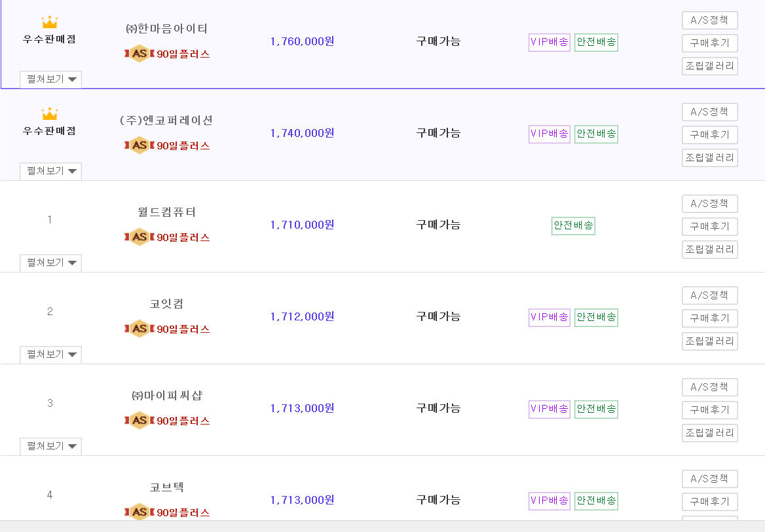
Task: Expand 펼쳐보기 for the 한마음아이티 row
Action: (50, 79)
